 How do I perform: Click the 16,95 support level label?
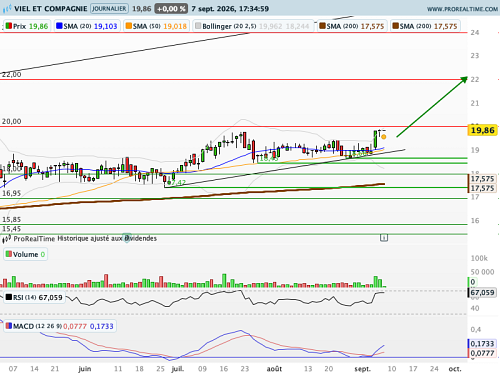pos(12,193)
